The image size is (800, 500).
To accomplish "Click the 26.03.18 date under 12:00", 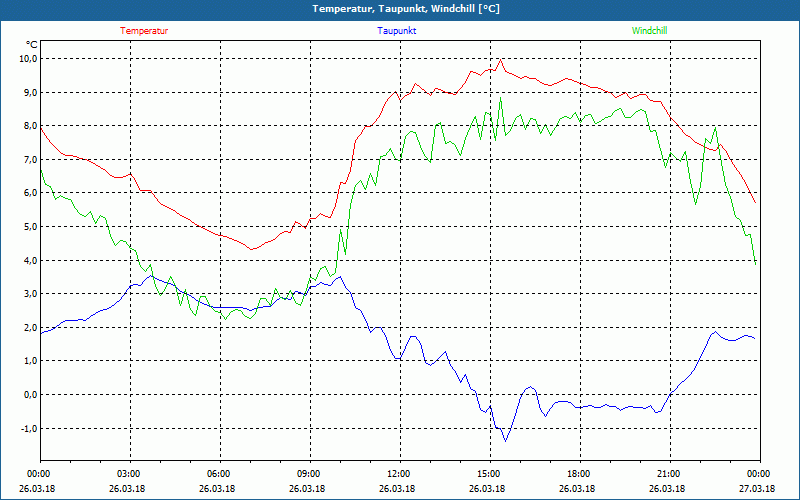I will pos(399,489).
